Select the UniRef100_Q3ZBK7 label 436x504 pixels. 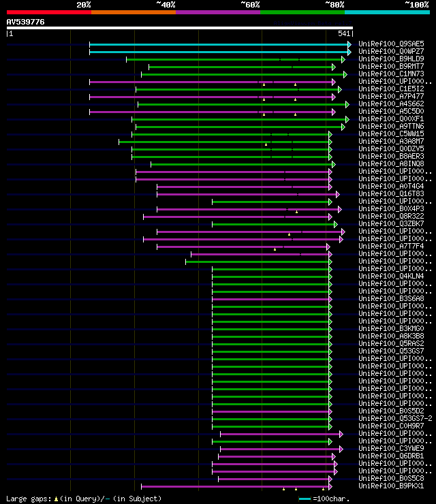click(391, 223)
